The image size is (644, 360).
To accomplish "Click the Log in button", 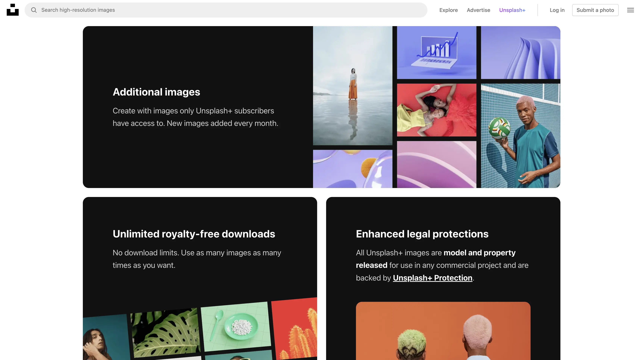I will pos(557,10).
